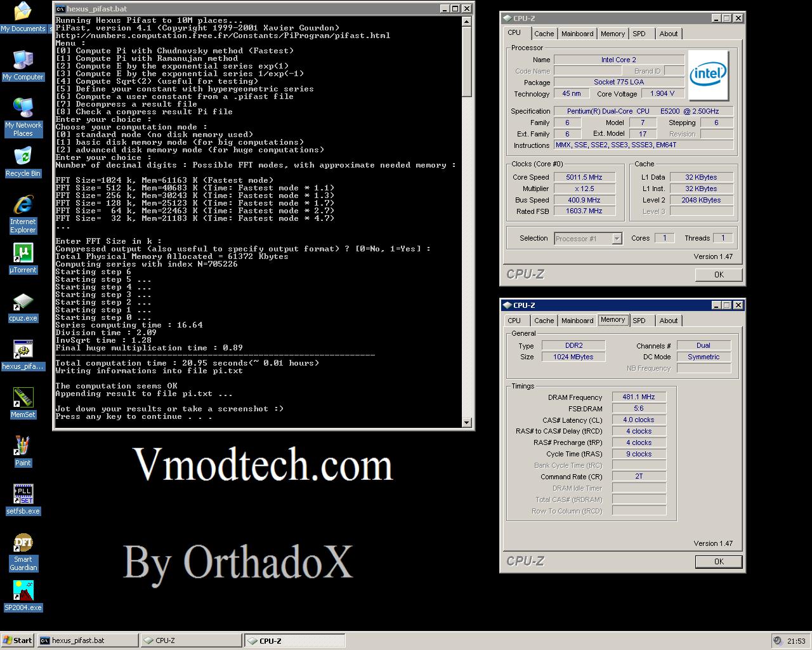This screenshot has height=650, width=812.
Task: Click the Bus Speed value 400.9 MHz
Action: (584, 200)
